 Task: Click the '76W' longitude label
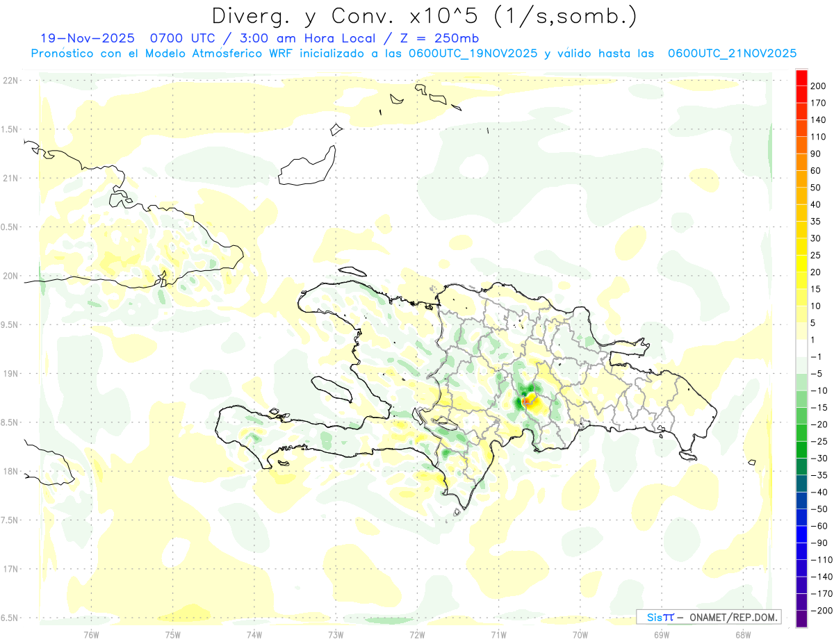pos(91,634)
